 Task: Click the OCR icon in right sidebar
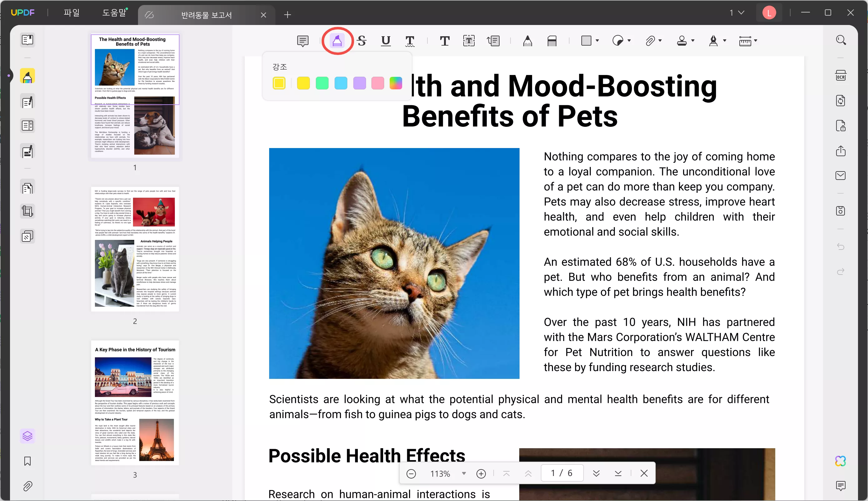tap(841, 75)
